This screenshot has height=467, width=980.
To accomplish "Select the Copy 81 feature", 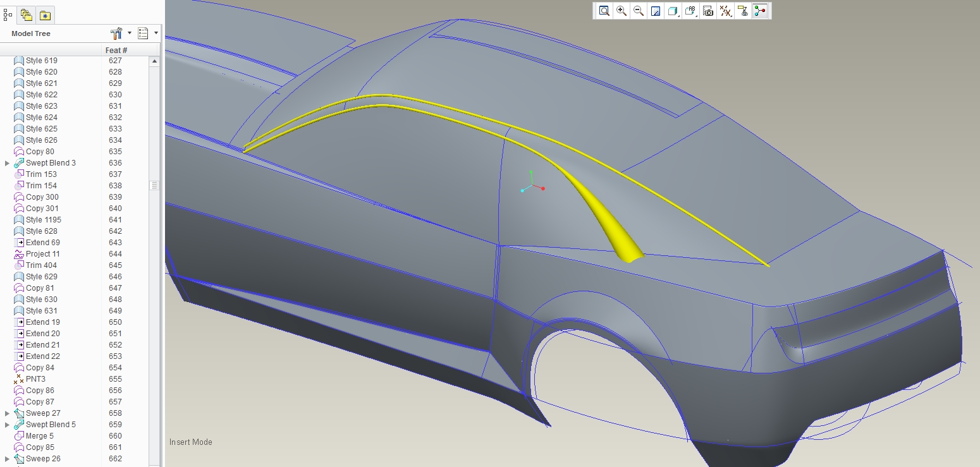I will point(40,288).
